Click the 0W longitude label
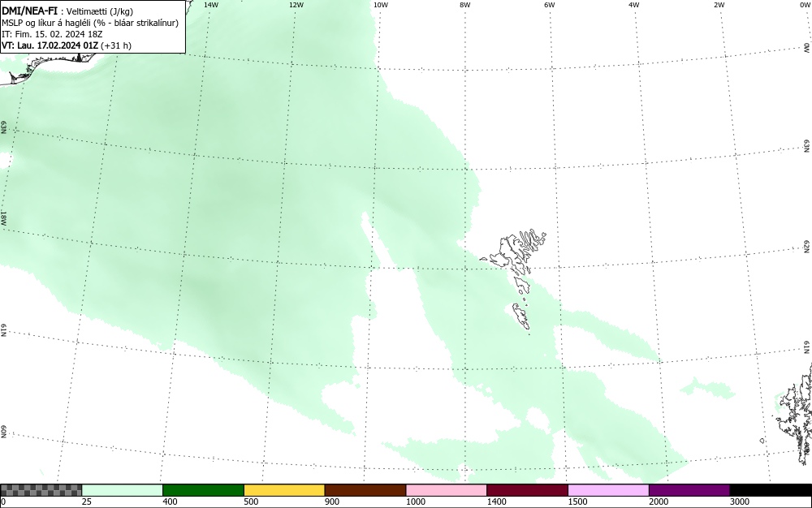Image resolution: width=812 pixels, height=508 pixels. click(805, 5)
